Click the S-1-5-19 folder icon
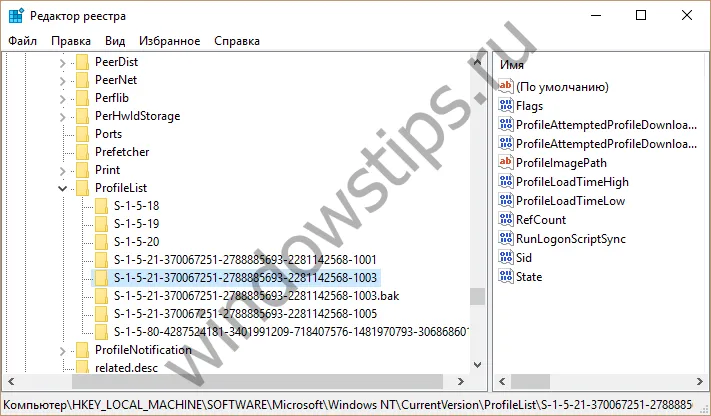 point(102,224)
